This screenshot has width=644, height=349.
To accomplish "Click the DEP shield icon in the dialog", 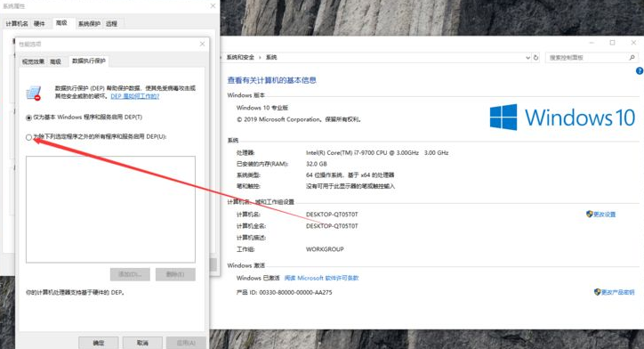I will (34, 93).
